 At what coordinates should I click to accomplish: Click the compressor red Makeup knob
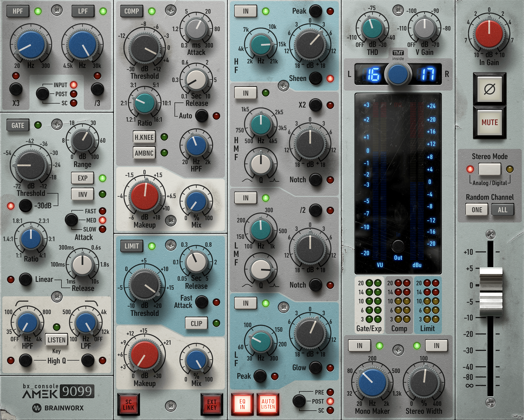click(x=144, y=196)
